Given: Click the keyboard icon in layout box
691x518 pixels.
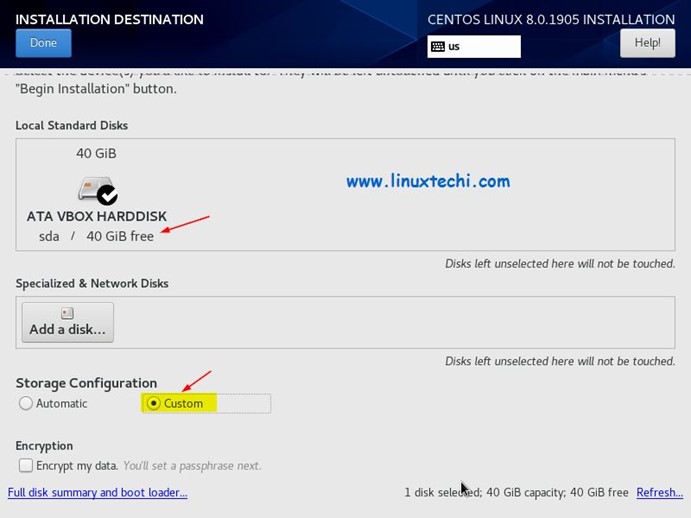Looking at the screenshot, I should [438, 46].
